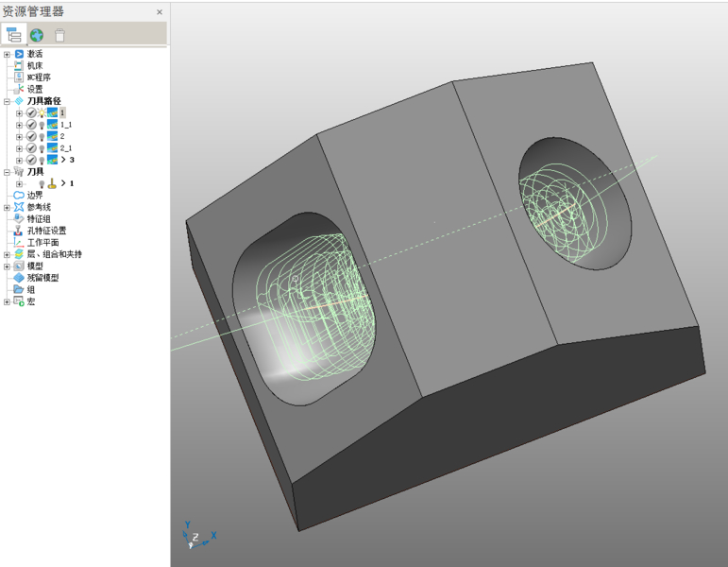The height and width of the screenshot is (567, 728).
Task: Select the 机床 machine tool item
Action: click(34, 66)
